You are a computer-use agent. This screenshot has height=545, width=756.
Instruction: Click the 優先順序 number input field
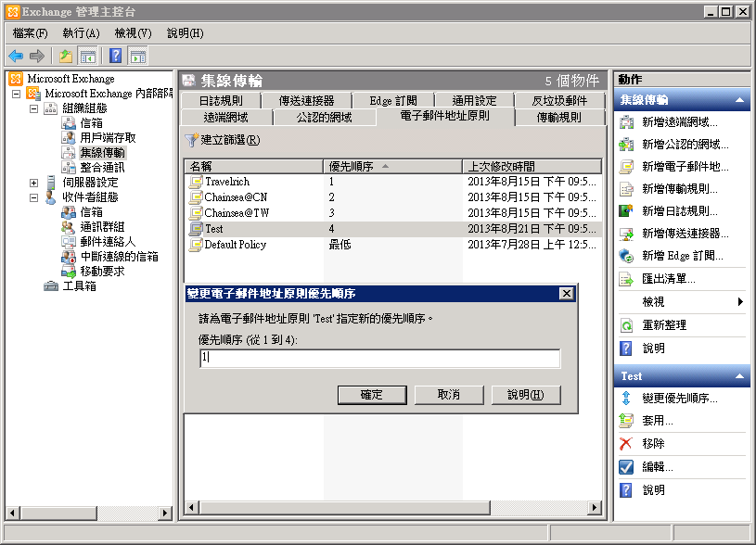point(380,359)
